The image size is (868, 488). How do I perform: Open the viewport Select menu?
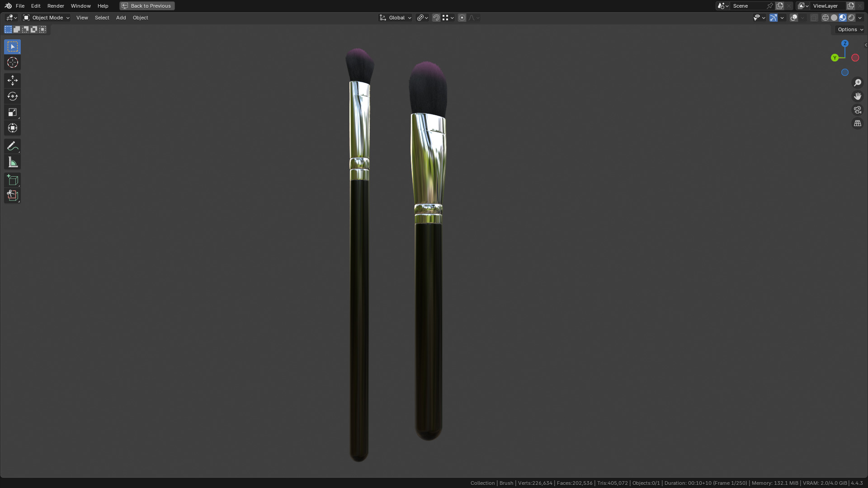point(102,18)
